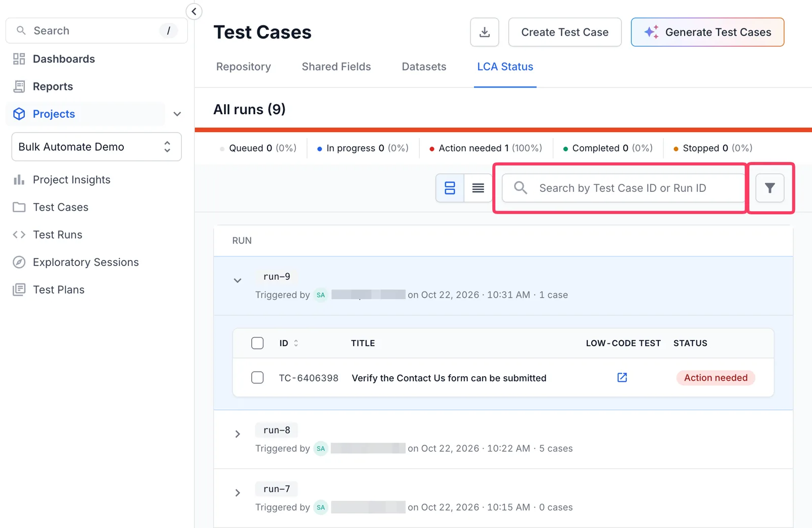
Task: Tick the select-all checkbox in the table header
Action: click(257, 343)
